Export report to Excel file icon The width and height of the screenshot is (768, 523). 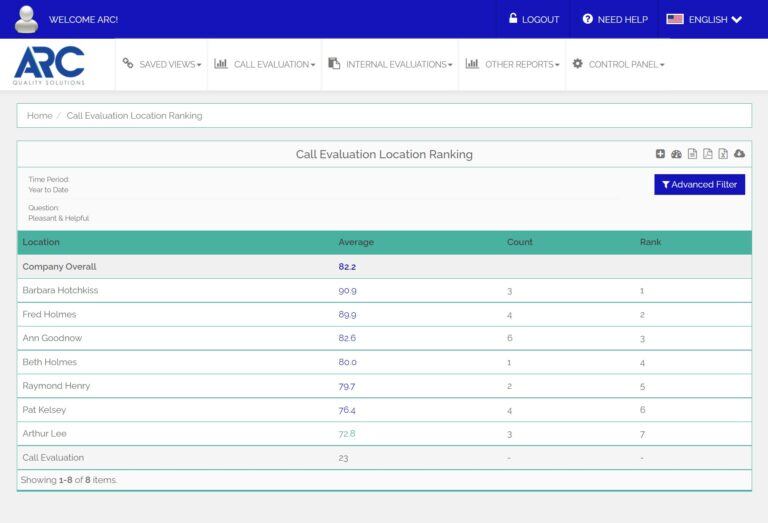click(723, 154)
